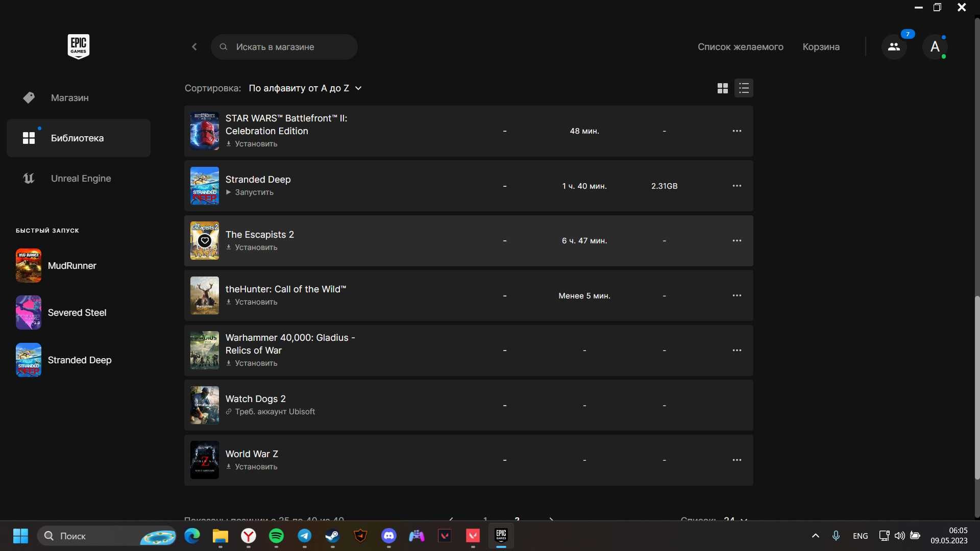Open Список желаемого wishlist link
980x551 pixels.
tap(740, 47)
